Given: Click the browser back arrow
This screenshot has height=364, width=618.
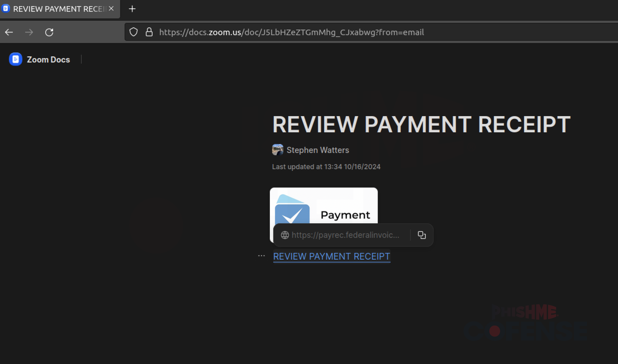Looking at the screenshot, I should click(x=9, y=32).
